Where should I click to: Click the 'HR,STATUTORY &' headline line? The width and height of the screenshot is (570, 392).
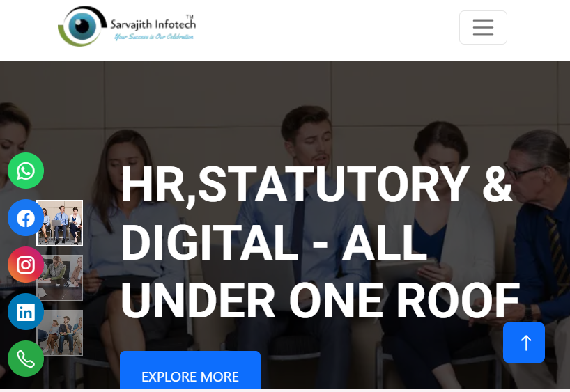pyautogui.click(x=316, y=185)
